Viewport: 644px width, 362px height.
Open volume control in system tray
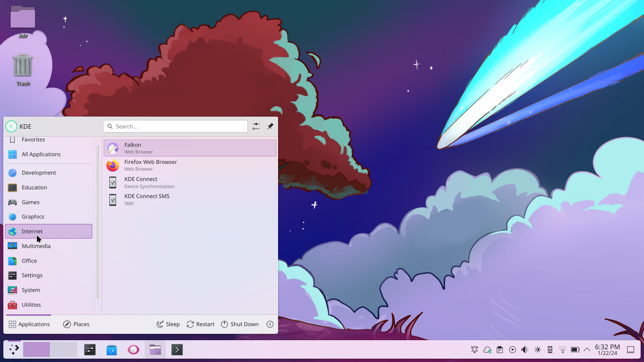point(525,350)
